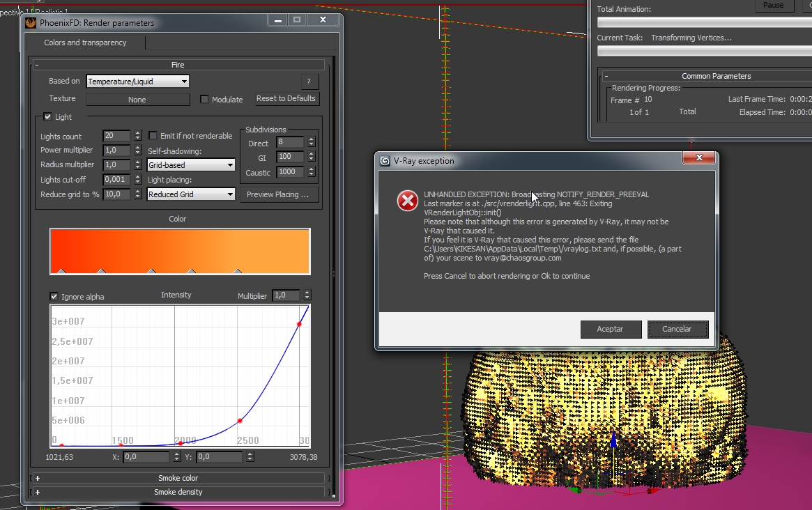This screenshot has width=812, height=510.
Task: Click the Preview Placing button
Action: [x=279, y=194]
